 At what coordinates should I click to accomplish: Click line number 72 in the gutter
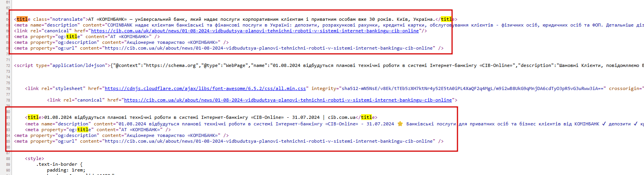click(8, 66)
